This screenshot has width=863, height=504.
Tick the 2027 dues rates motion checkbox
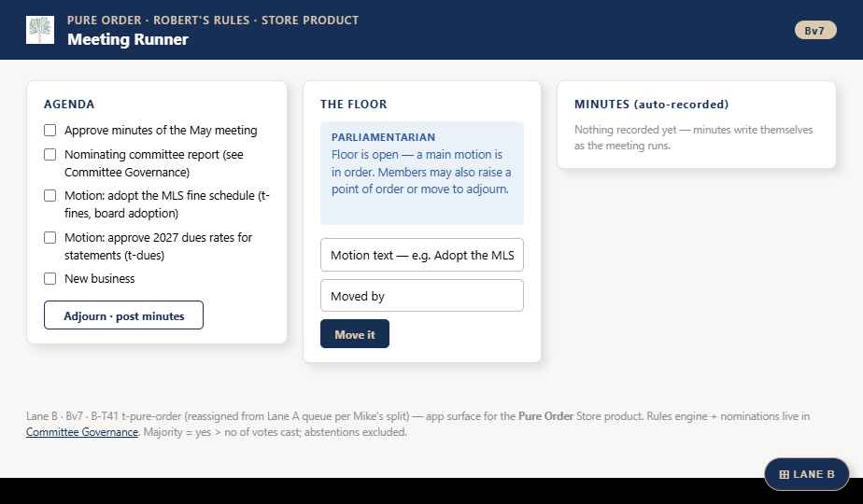coord(50,238)
